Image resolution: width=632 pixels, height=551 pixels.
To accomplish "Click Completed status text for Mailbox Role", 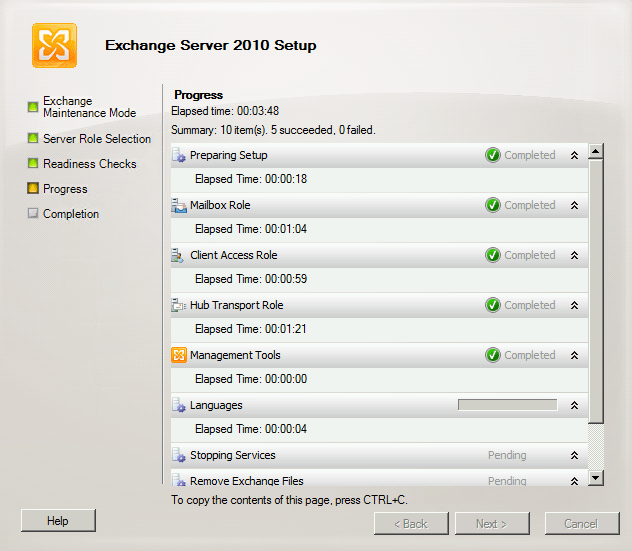I will [x=530, y=205].
